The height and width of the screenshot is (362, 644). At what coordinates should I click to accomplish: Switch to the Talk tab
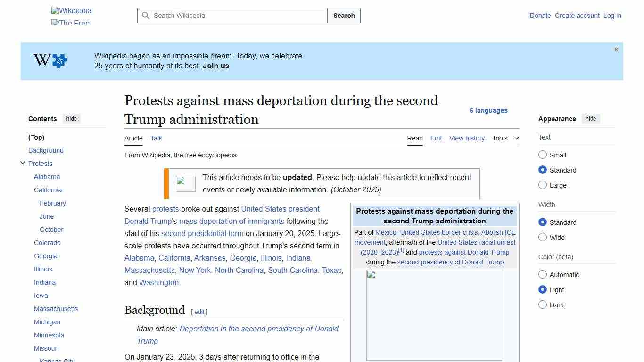[156, 138]
